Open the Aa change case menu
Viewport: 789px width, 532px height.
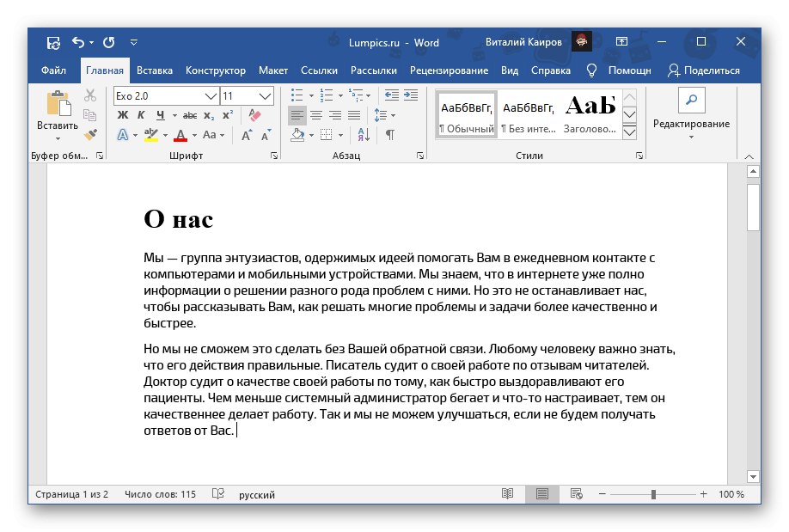pos(213,135)
